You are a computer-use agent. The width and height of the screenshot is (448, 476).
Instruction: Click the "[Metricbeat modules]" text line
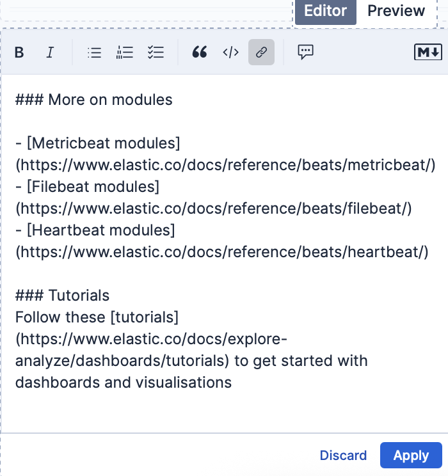pyautogui.click(x=98, y=143)
